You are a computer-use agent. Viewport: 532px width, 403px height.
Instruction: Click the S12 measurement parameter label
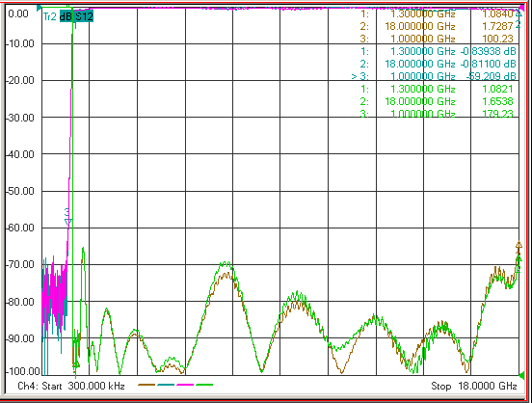tap(84, 16)
